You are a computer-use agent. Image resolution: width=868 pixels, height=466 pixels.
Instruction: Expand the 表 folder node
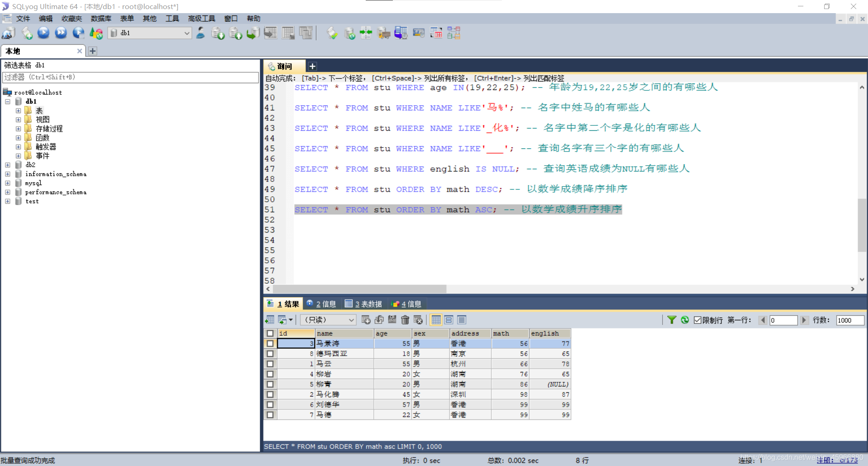(18, 110)
